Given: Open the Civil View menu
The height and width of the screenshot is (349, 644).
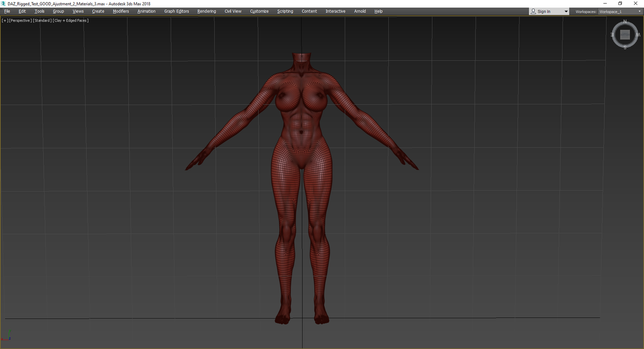Looking at the screenshot, I should pyautogui.click(x=233, y=11).
